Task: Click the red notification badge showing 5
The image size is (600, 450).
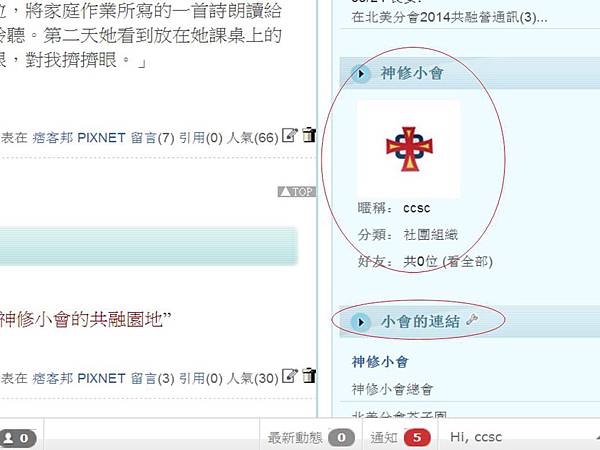Action: [417, 437]
